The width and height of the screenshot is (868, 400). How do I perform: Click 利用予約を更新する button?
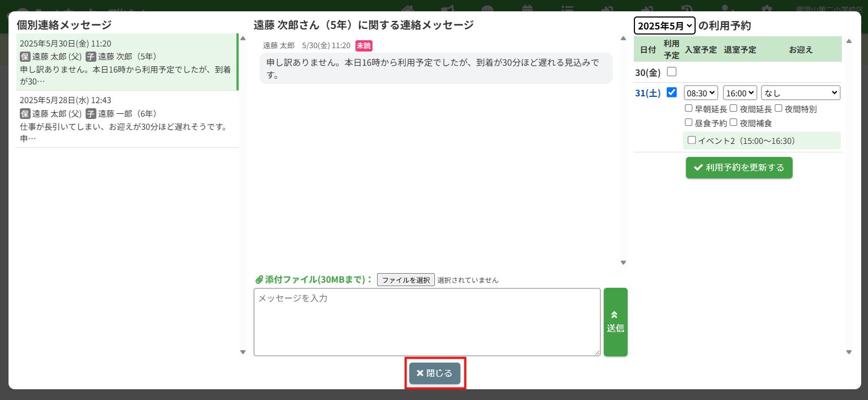(739, 168)
